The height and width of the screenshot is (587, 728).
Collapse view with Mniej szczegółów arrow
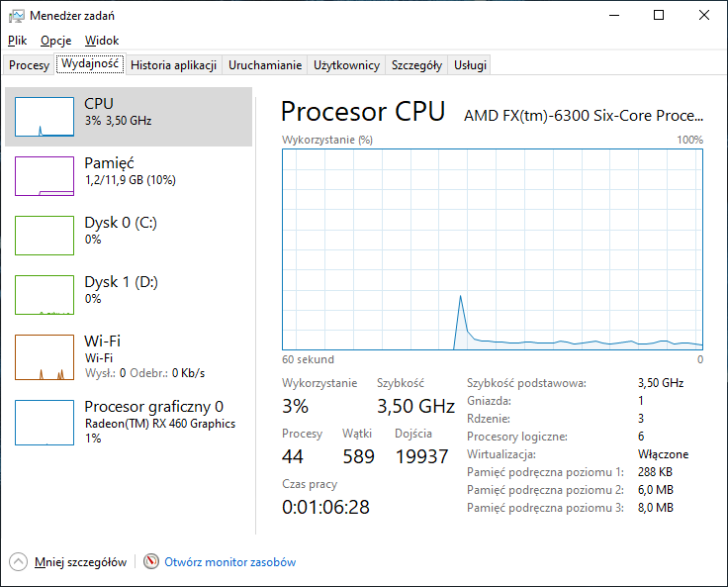19,561
